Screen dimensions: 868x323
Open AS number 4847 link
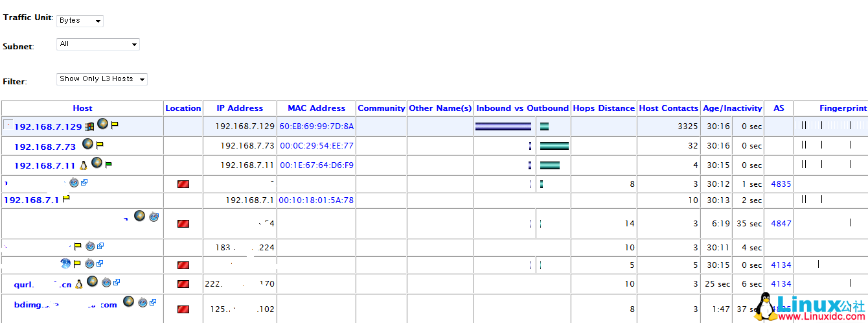pos(781,224)
